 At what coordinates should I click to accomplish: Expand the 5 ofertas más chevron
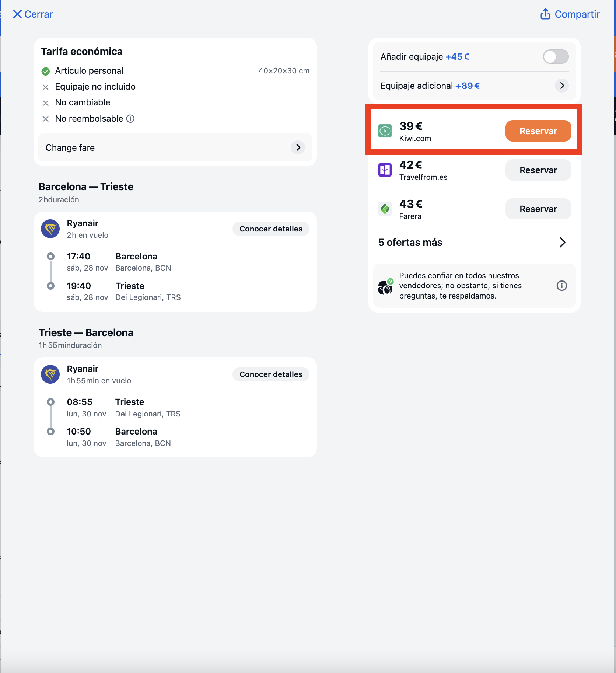click(x=562, y=242)
